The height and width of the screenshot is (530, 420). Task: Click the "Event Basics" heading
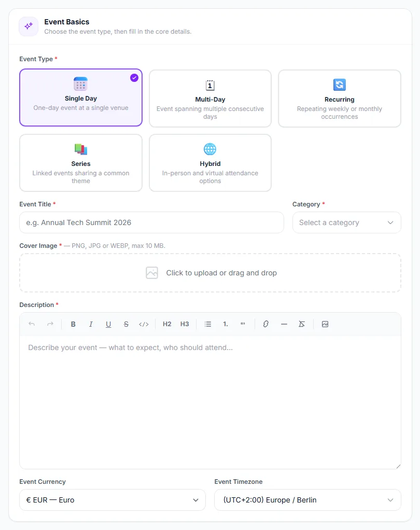(67, 22)
